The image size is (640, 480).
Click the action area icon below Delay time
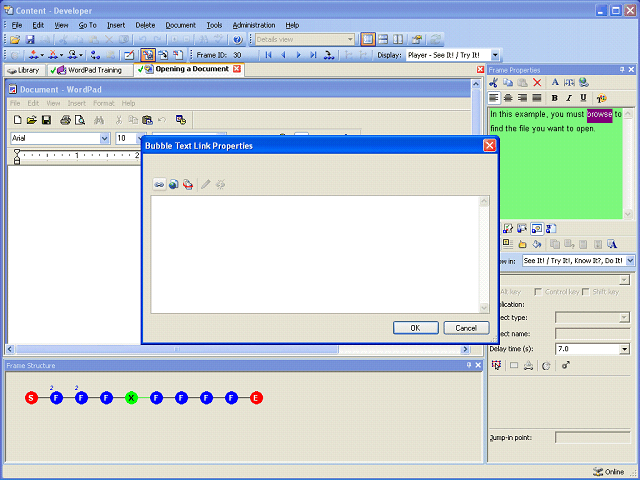(496, 365)
